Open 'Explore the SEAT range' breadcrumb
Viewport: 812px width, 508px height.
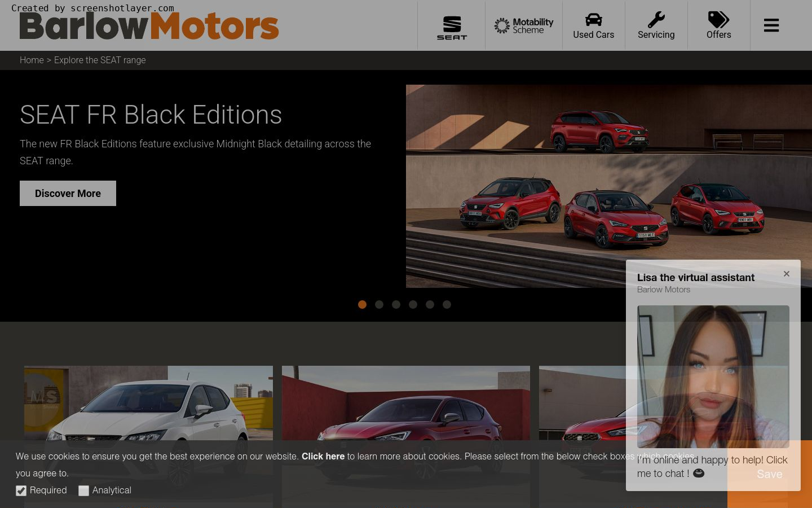click(100, 60)
